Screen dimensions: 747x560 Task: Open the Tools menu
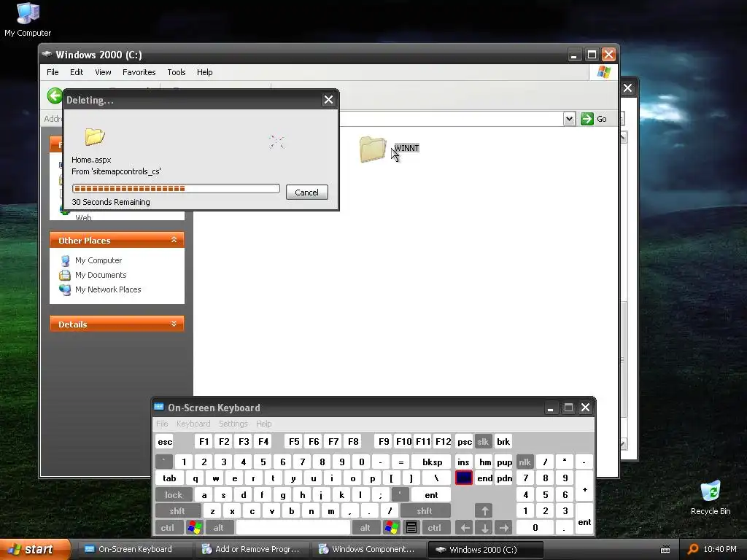pos(177,72)
